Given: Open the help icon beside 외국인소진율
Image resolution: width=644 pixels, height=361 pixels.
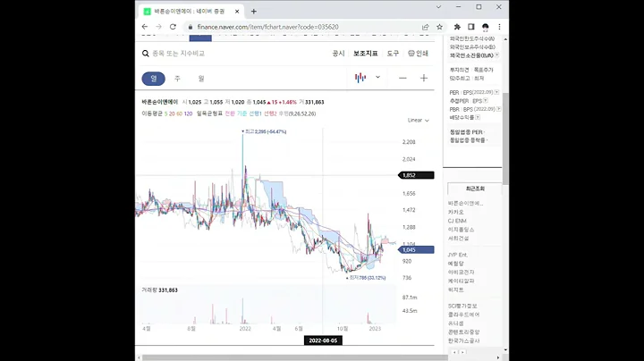Looking at the screenshot, I should [497, 55].
